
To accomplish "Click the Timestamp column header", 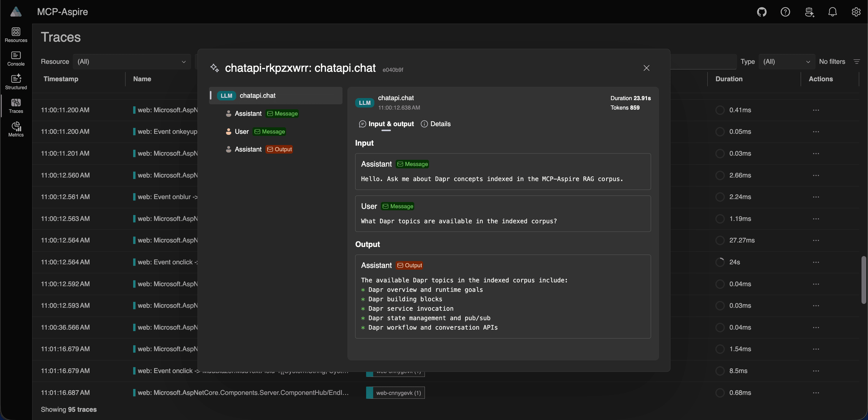I will pyautogui.click(x=61, y=79).
